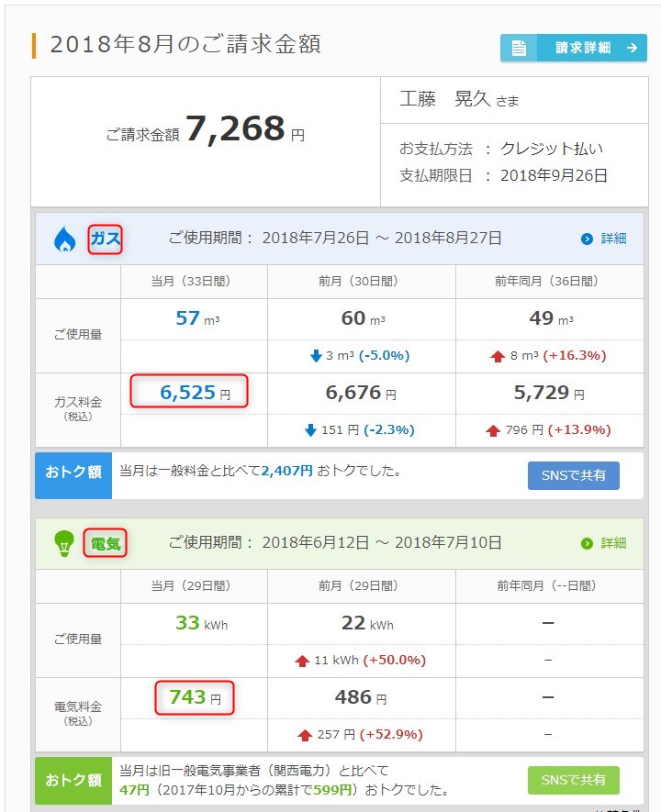The width and height of the screenshot is (661, 812).
Task: Click the total billing amount 7,268 円
Action: pyautogui.click(x=244, y=130)
